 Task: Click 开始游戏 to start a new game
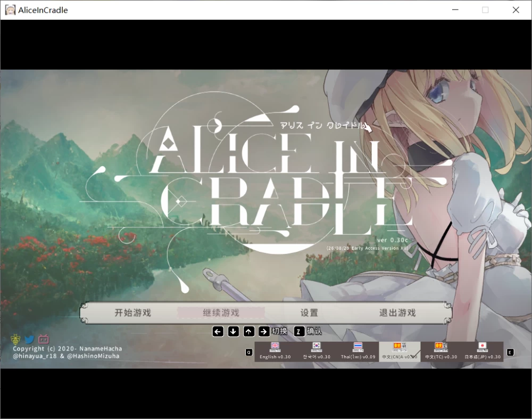coord(132,313)
